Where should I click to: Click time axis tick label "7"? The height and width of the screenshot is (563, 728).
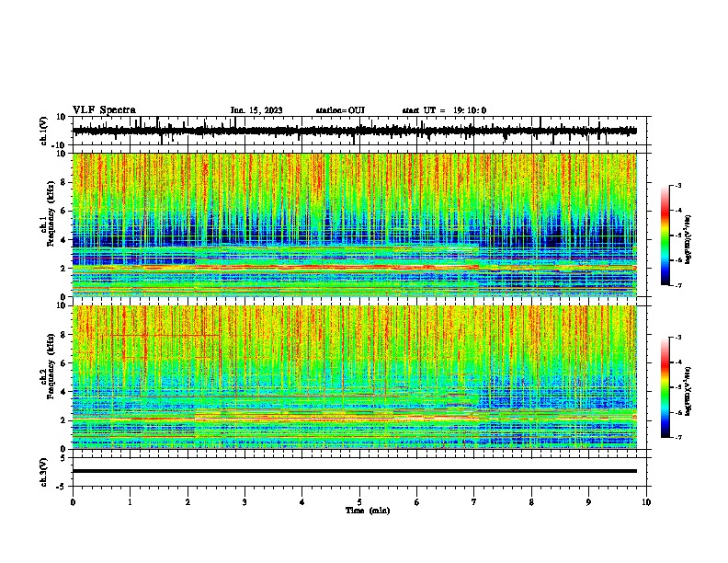pos(474,502)
